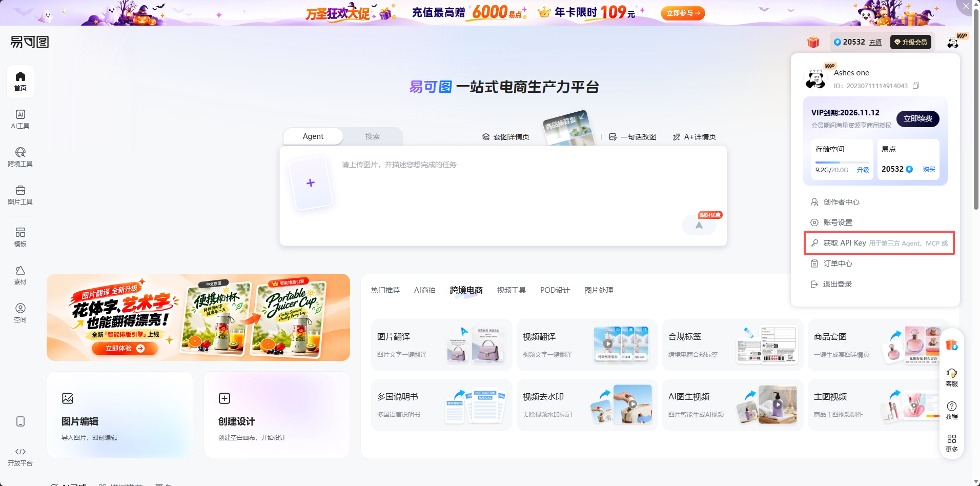Open the 视频去水印 tool card

coord(587,405)
